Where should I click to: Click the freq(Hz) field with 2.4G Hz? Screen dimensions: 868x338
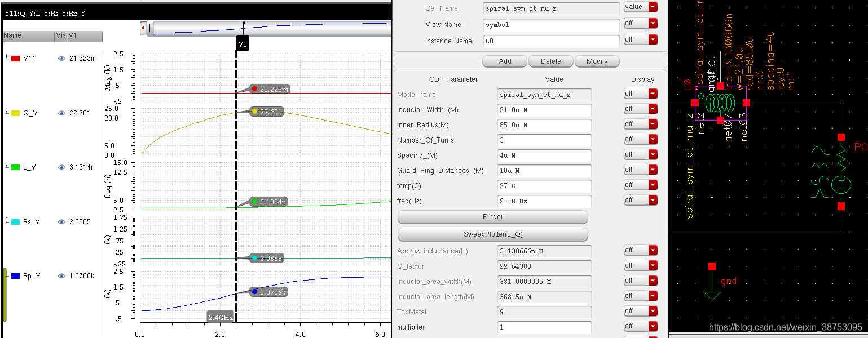(x=545, y=201)
